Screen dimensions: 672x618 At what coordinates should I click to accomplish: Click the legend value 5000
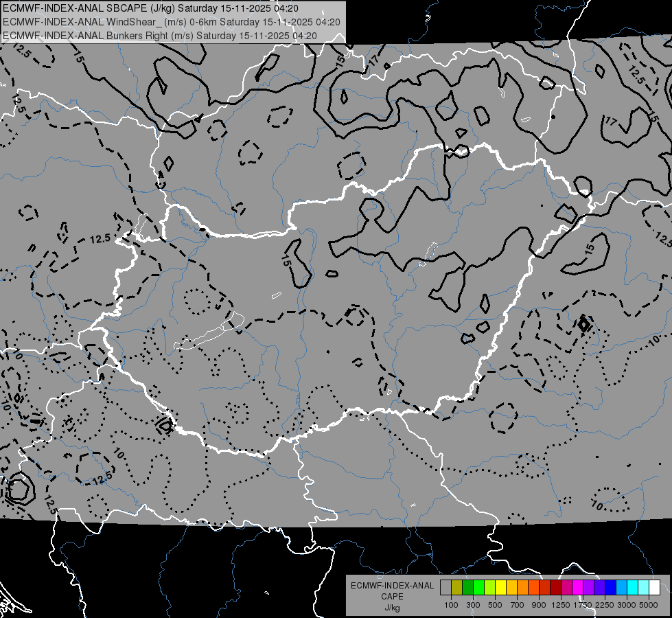pos(649,605)
